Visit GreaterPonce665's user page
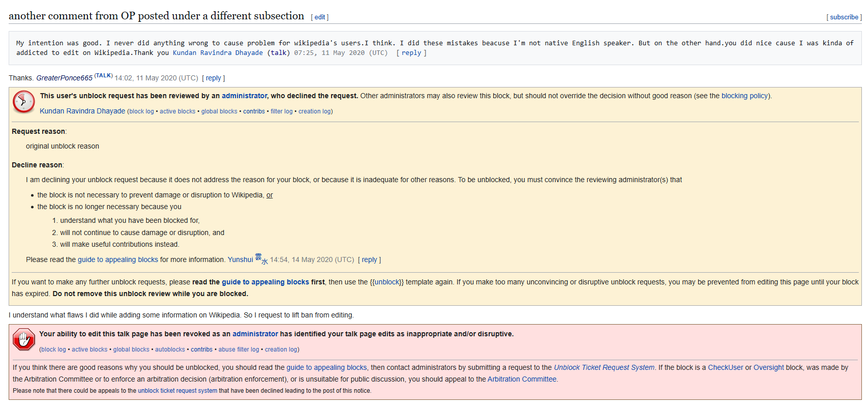 [64, 78]
